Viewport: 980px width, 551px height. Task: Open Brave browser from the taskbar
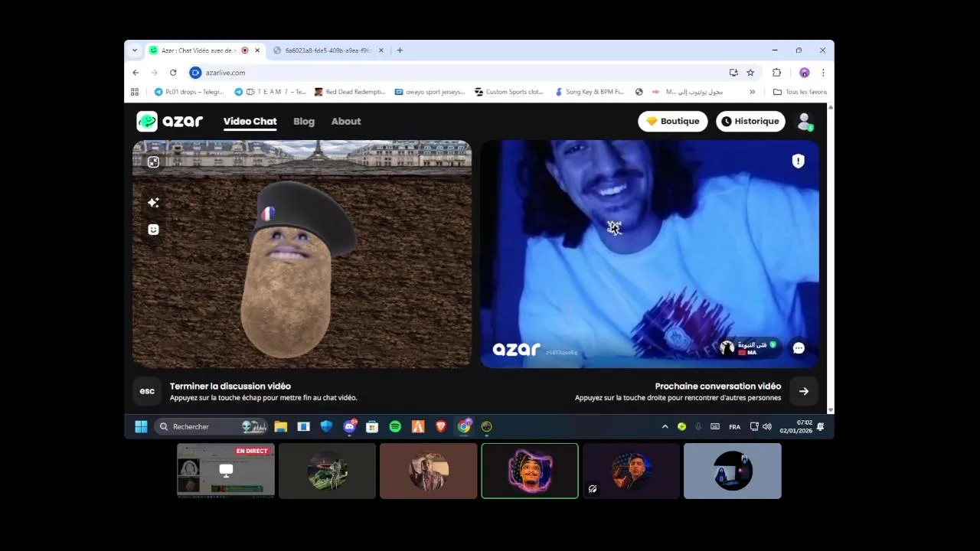[441, 426]
